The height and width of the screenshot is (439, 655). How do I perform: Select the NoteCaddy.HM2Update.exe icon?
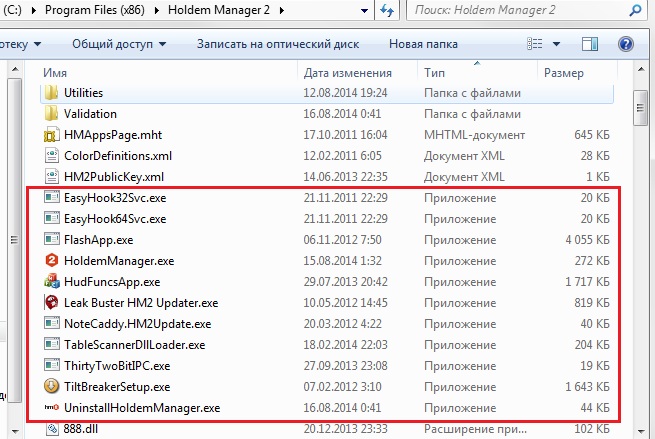[52, 323]
